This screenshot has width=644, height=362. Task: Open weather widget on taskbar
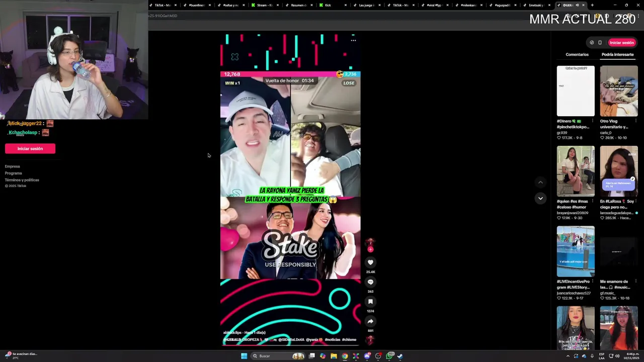21,356
